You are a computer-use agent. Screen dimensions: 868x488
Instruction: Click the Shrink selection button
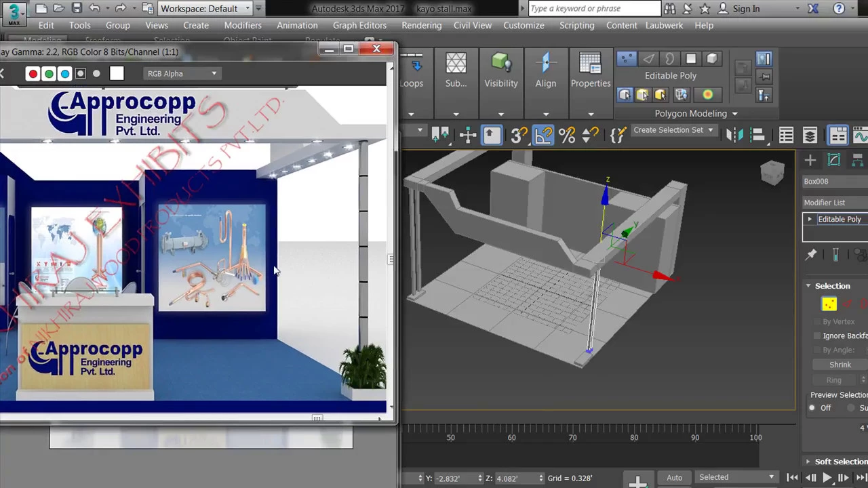click(840, 365)
